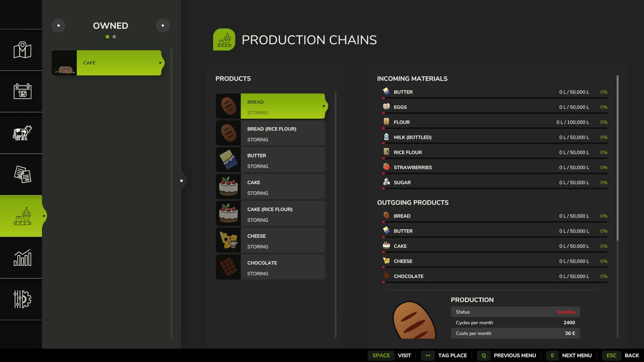Click the large bread image in Production
Screen dimensions: 644x362
(414, 321)
